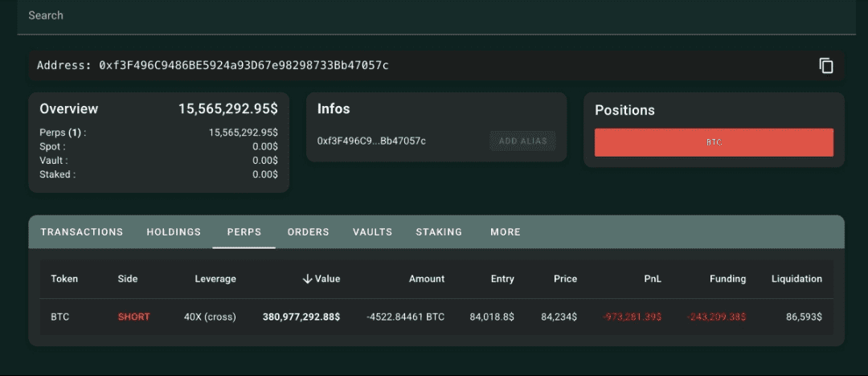This screenshot has width=868, height=376.
Task: Click the PnL column header
Action: tap(652, 279)
